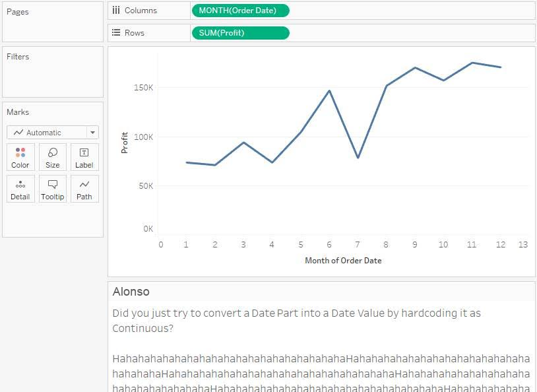Open the Detail marks card

point(20,189)
